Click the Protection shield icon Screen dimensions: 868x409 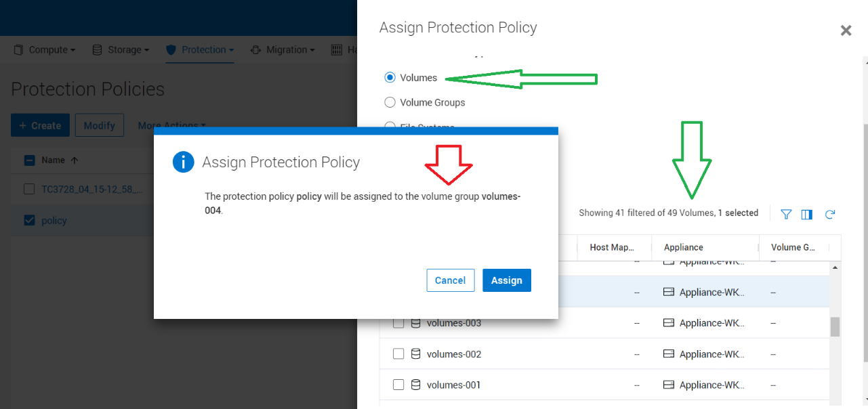pos(171,50)
